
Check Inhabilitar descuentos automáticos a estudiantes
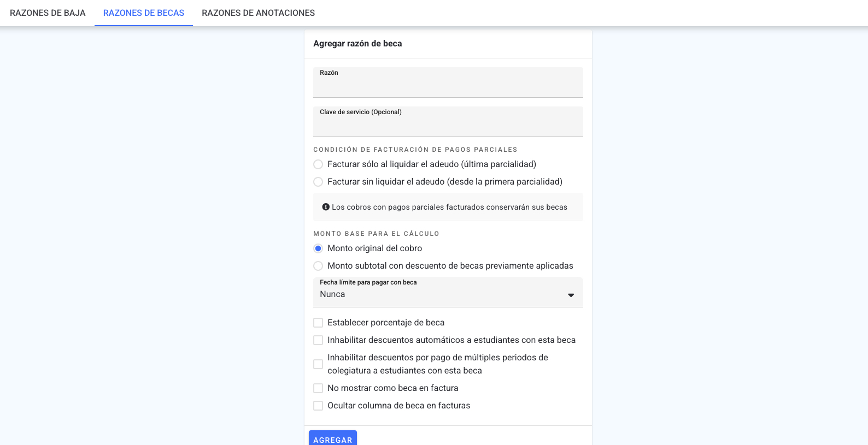point(318,340)
